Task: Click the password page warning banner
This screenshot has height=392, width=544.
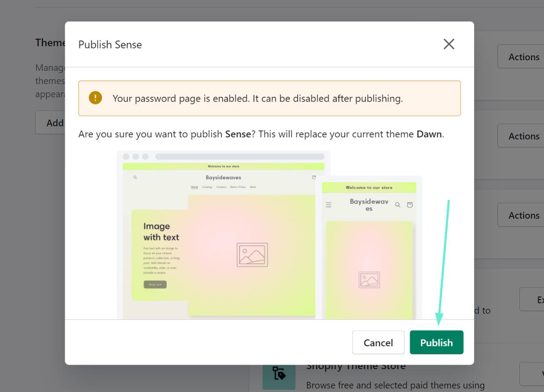Action: point(269,98)
